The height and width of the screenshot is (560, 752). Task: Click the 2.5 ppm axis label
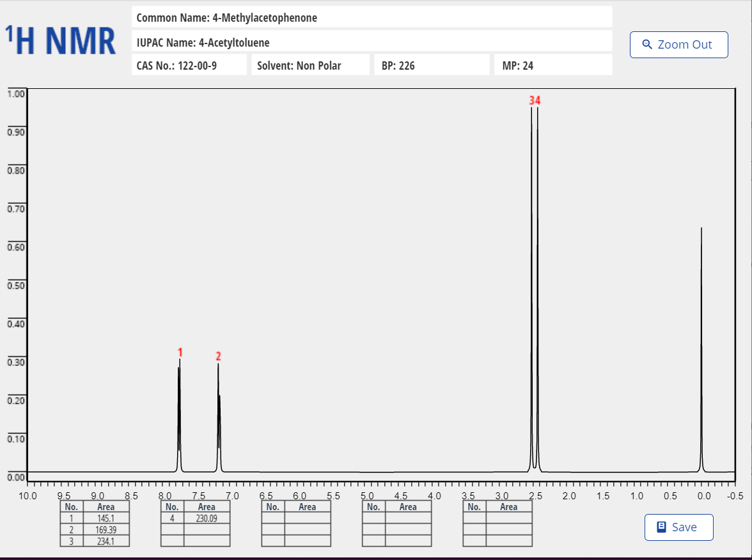click(535, 496)
